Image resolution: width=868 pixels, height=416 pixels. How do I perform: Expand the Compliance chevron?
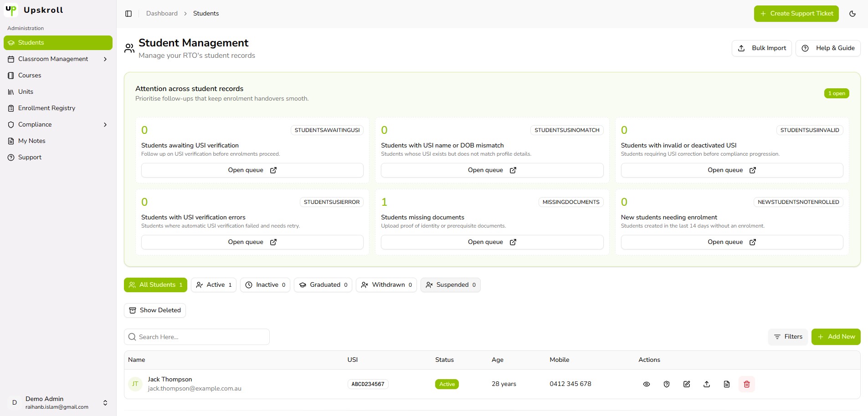105,125
